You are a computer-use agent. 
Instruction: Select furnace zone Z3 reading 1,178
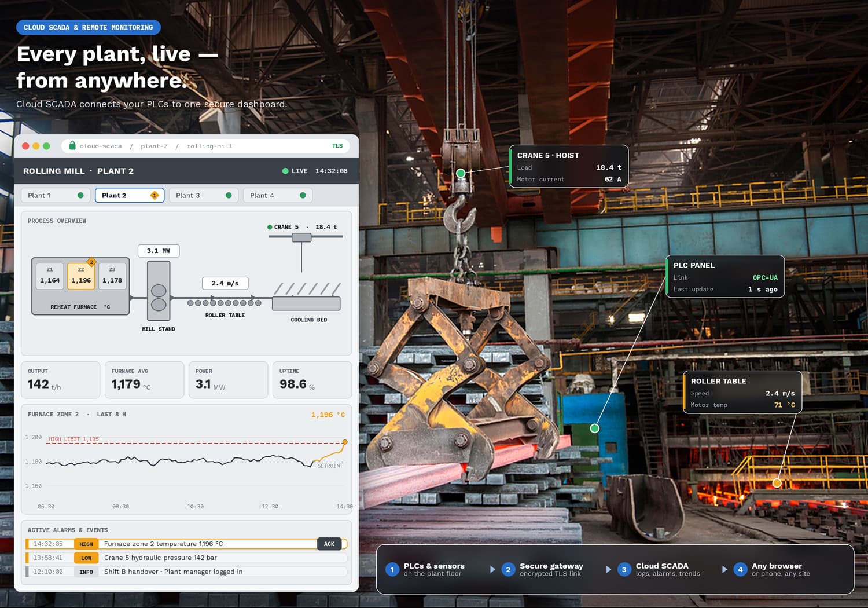point(112,276)
